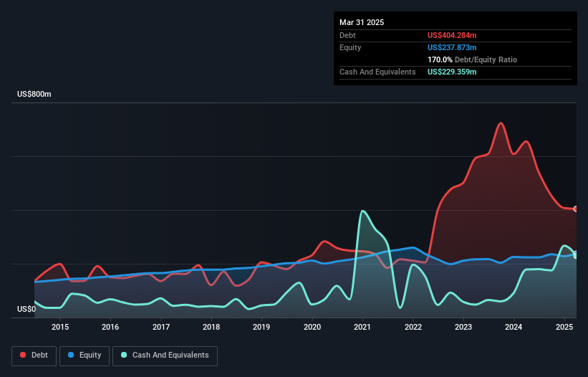Click the Debt row label in tooltip

pyautogui.click(x=347, y=35)
